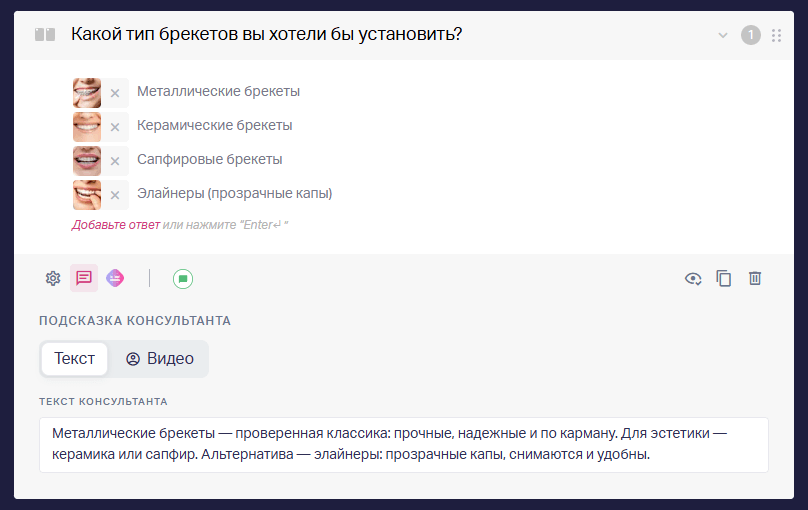
Task: Duplicate the question with copy icon
Action: [723, 278]
